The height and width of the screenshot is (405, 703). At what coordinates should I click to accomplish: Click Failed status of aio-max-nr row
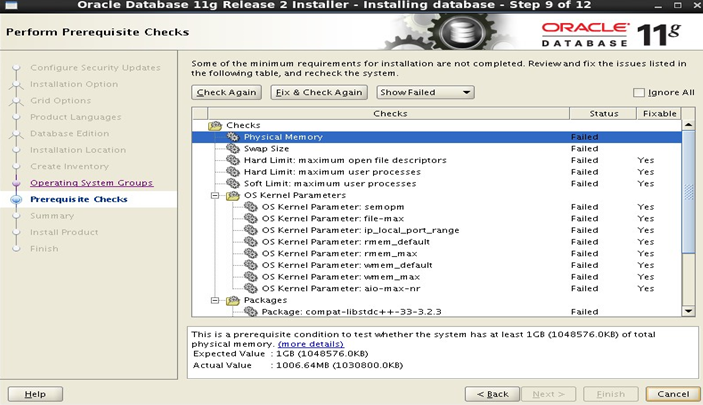tap(584, 288)
